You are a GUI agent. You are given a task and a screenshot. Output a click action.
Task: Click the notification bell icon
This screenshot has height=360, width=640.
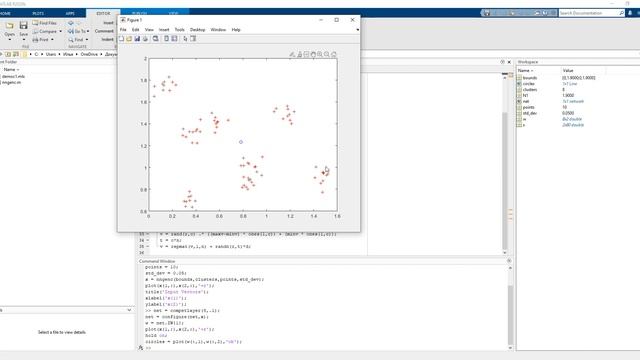tap(630, 13)
